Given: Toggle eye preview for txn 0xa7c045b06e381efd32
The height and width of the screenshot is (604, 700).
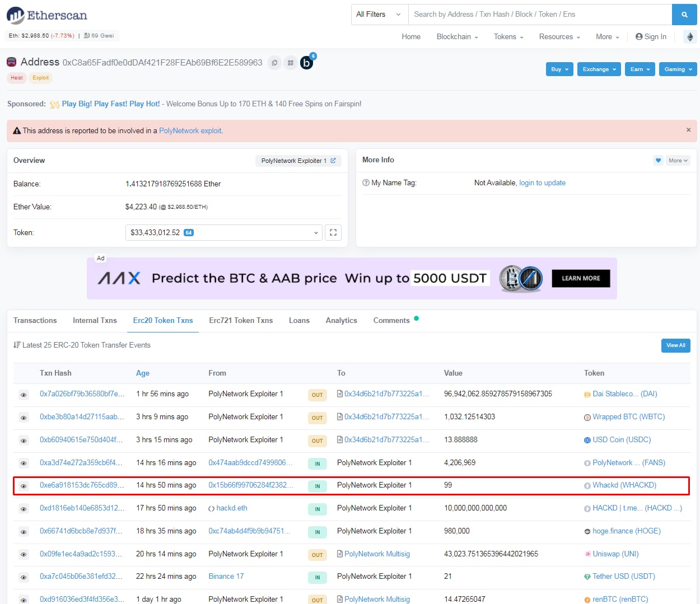Looking at the screenshot, I should [24, 577].
